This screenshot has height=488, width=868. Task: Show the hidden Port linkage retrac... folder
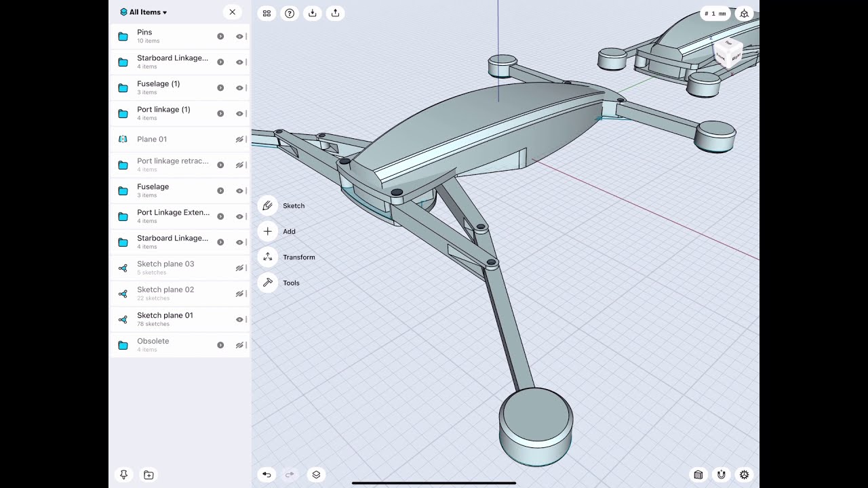(x=239, y=165)
